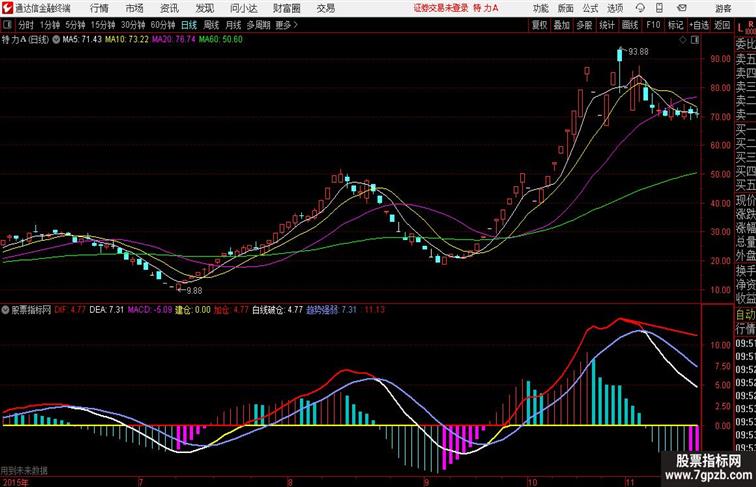Click the 标记 mark button
The width and height of the screenshot is (756, 487).
coord(675,25)
